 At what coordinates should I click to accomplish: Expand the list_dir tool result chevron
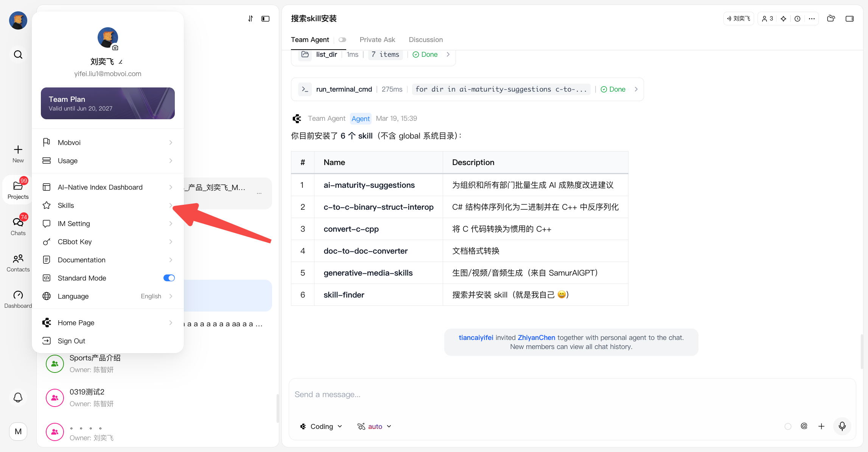point(448,55)
